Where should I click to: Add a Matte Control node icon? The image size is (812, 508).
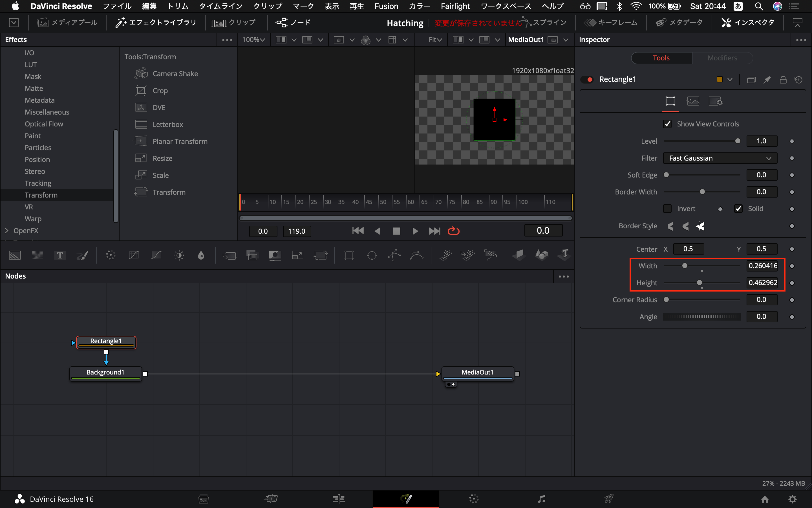pos(275,255)
